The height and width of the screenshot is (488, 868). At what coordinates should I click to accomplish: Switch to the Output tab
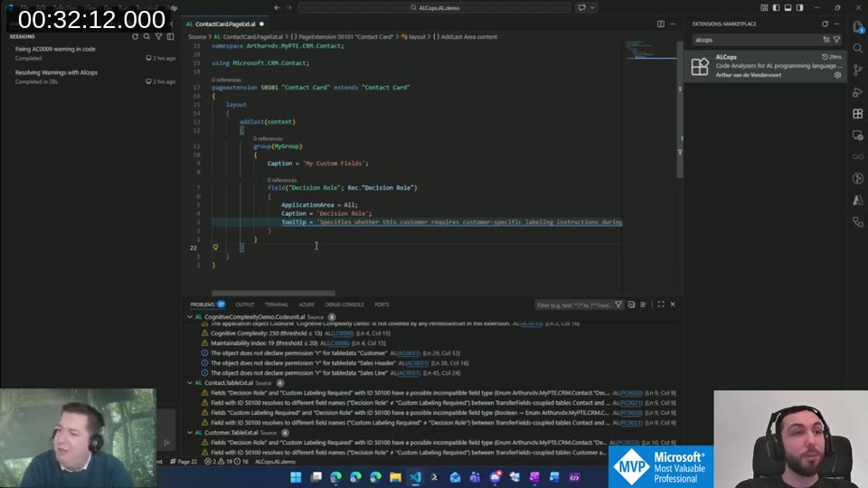coord(245,305)
